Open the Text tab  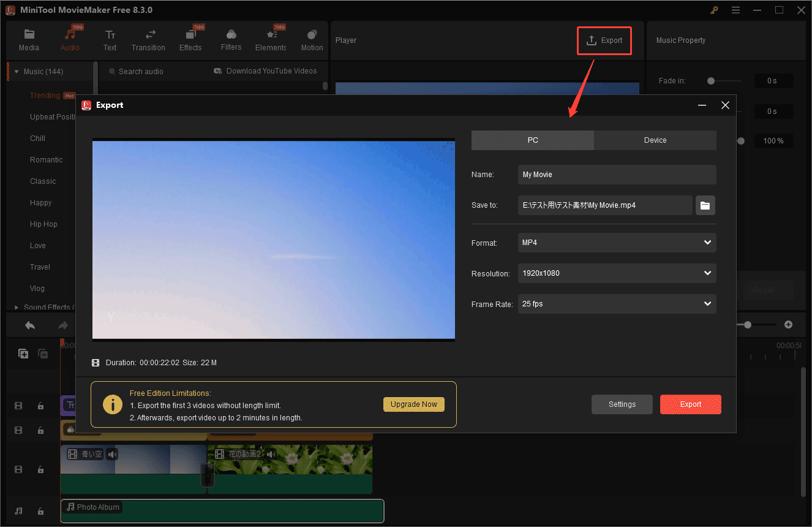tap(110, 41)
